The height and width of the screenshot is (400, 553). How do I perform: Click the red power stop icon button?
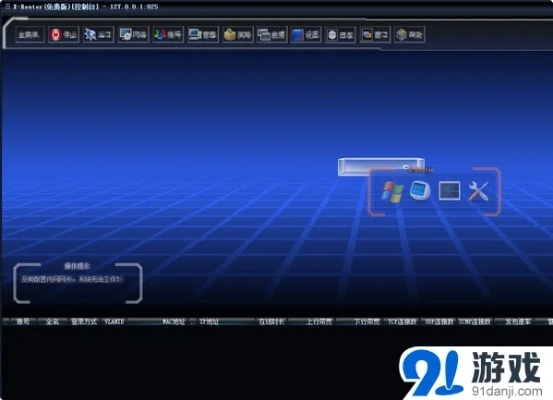pyautogui.click(x=63, y=35)
